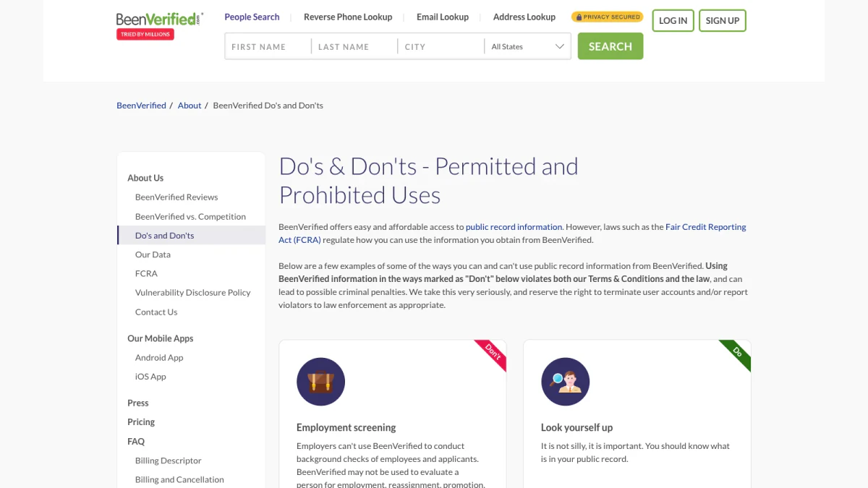Switch to Reverse Phone Lookup
The height and width of the screenshot is (488, 868).
click(348, 17)
